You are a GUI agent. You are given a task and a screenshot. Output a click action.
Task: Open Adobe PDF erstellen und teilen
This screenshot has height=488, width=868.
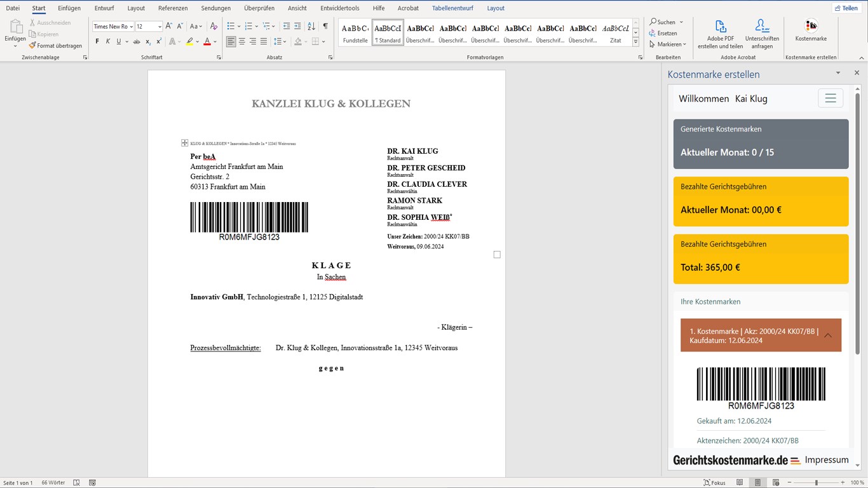tap(720, 35)
